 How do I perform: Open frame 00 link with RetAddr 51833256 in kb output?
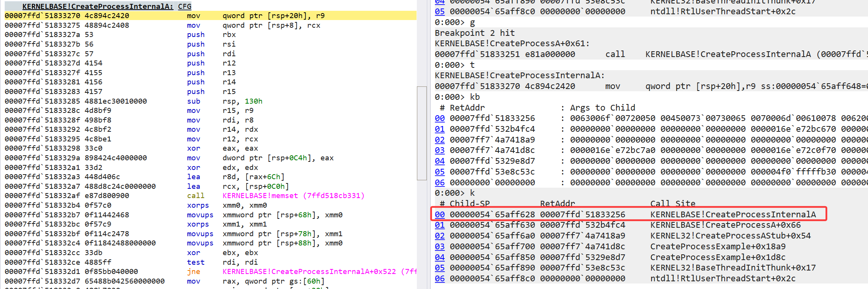(440, 118)
